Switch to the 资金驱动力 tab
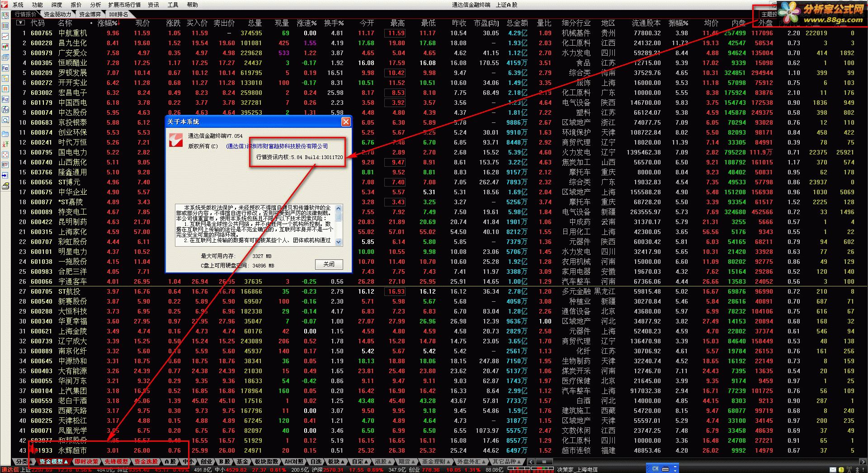 click(57, 14)
